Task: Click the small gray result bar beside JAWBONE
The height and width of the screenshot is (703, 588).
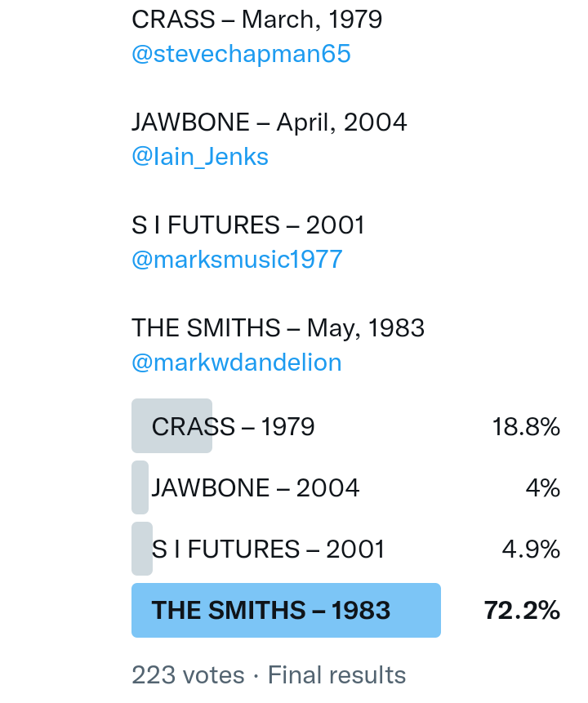Action: tap(140, 487)
